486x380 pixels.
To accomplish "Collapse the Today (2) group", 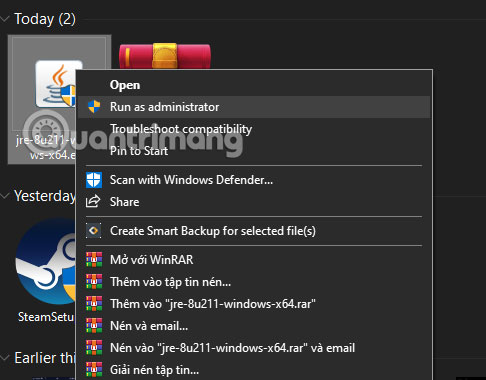I will (x=5, y=19).
